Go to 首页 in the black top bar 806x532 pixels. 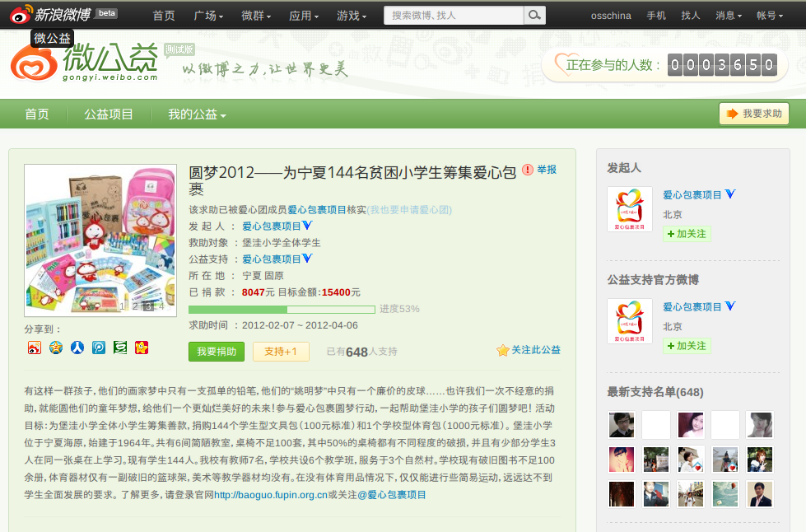[x=164, y=16]
